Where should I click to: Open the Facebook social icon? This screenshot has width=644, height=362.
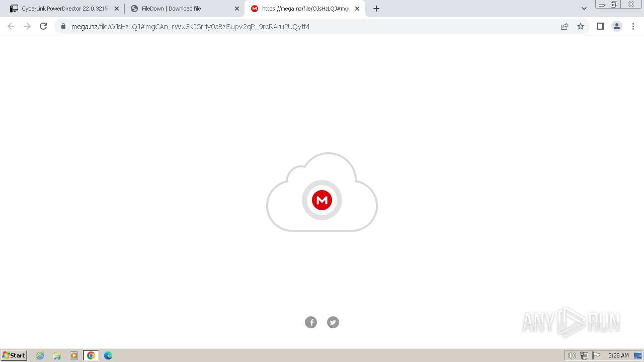tap(311, 322)
